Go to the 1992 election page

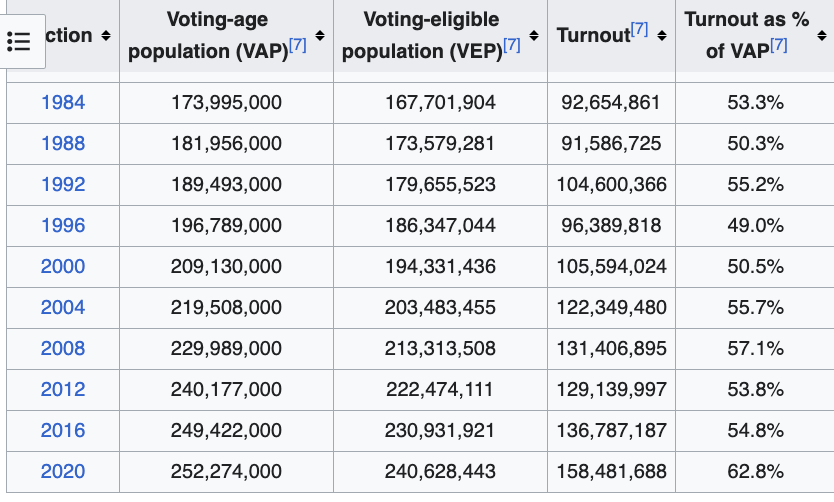click(x=63, y=184)
